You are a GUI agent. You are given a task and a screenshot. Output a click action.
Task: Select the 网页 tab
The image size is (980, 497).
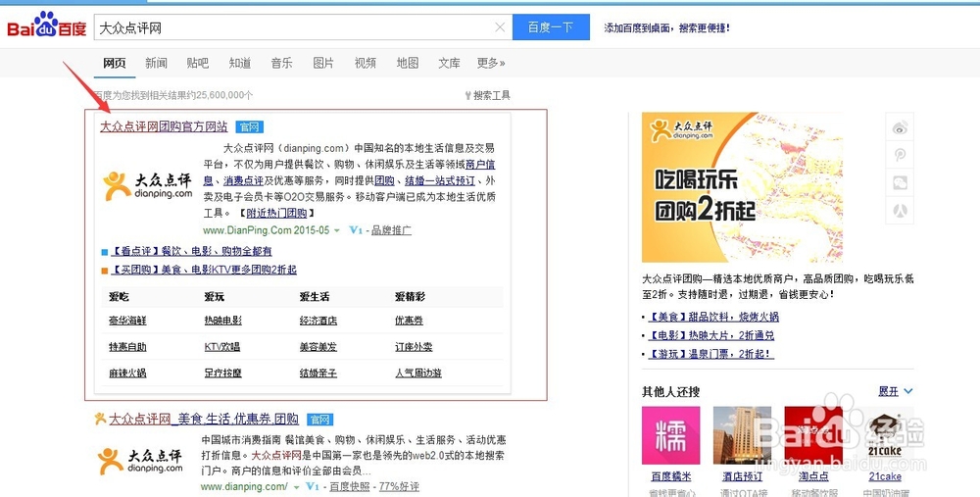click(x=115, y=63)
